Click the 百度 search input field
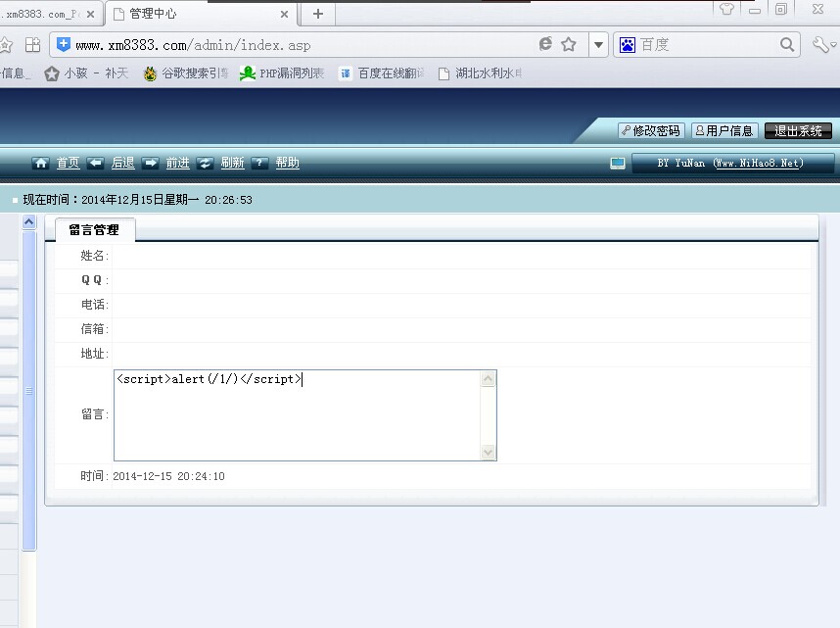The width and height of the screenshot is (840, 628). click(x=707, y=45)
